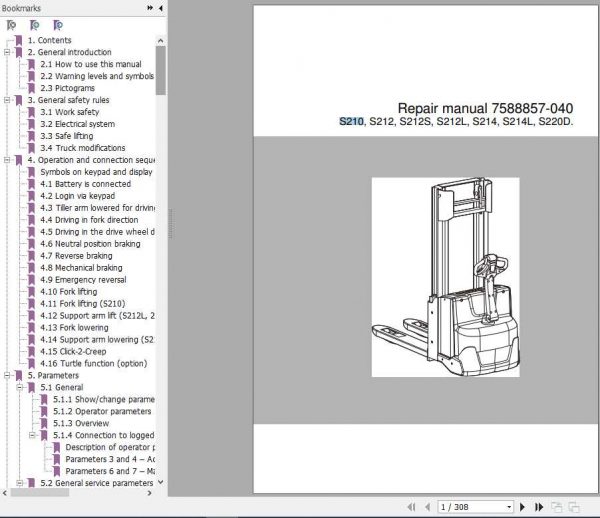This screenshot has width=600, height=518.
Task: Click the two-page view icon
Action: [x=574, y=507]
